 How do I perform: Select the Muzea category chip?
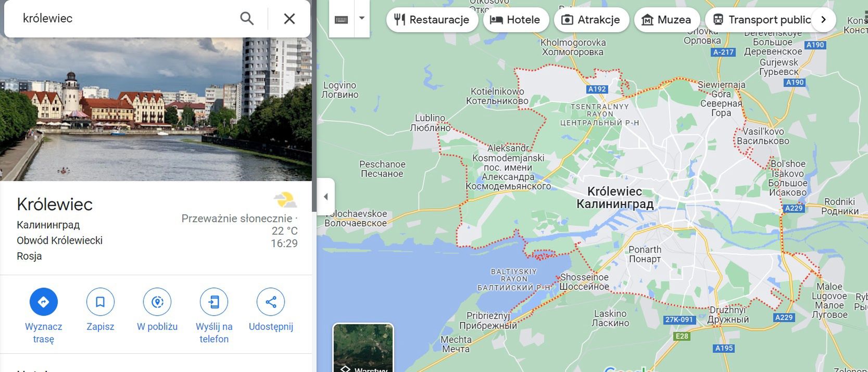(666, 20)
